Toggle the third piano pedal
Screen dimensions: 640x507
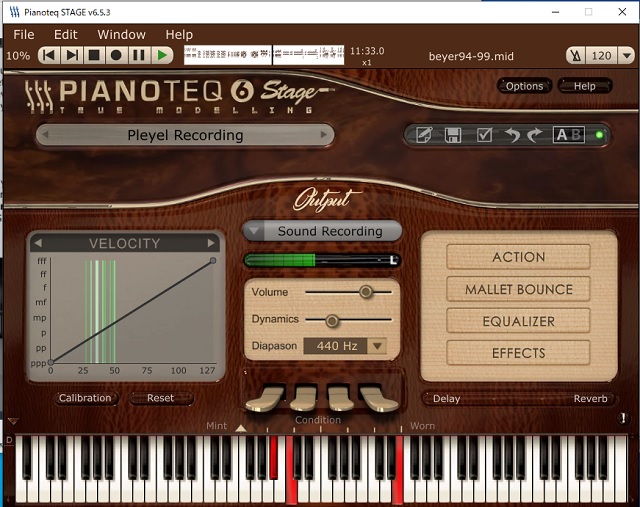tap(340, 398)
